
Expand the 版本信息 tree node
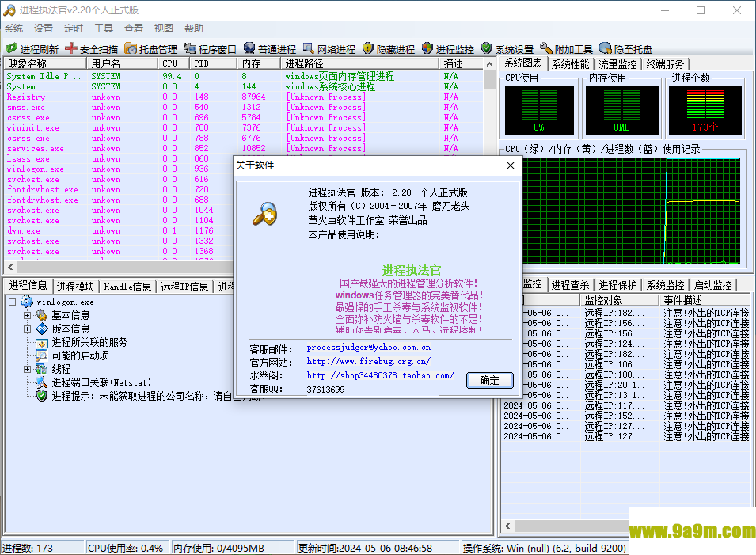point(28,329)
